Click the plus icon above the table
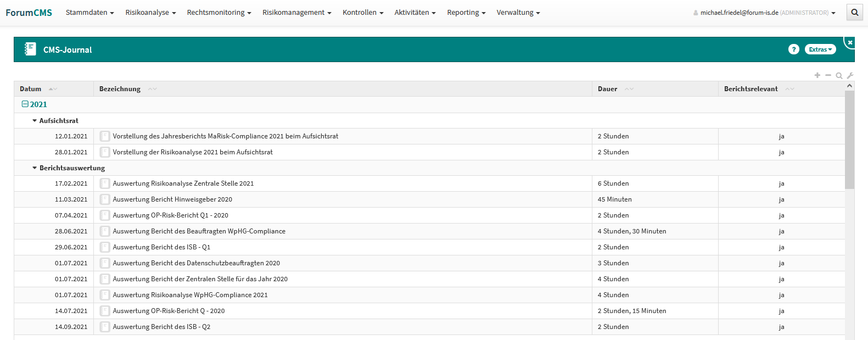This screenshot has width=868, height=340. (817, 75)
